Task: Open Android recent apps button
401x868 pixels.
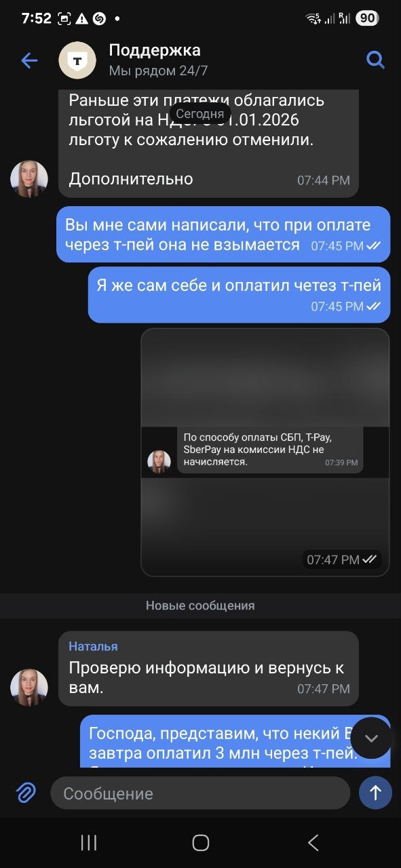Action: (89, 843)
